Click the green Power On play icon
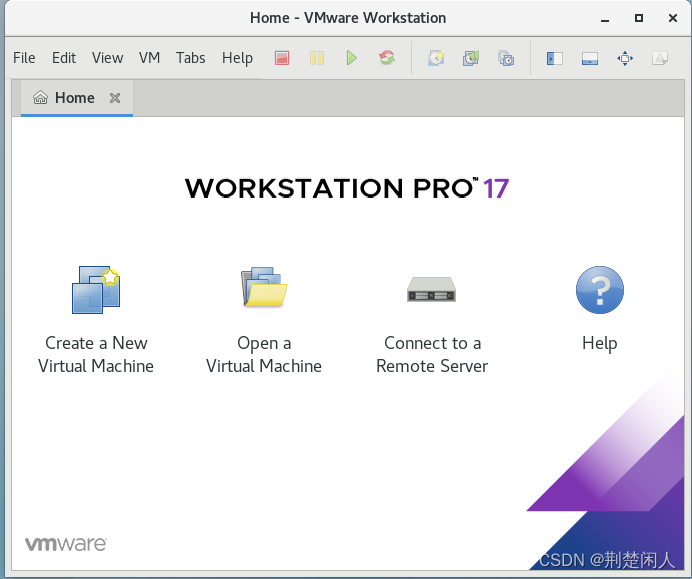The width and height of the screenshot is (692, 579). (351, 58)
